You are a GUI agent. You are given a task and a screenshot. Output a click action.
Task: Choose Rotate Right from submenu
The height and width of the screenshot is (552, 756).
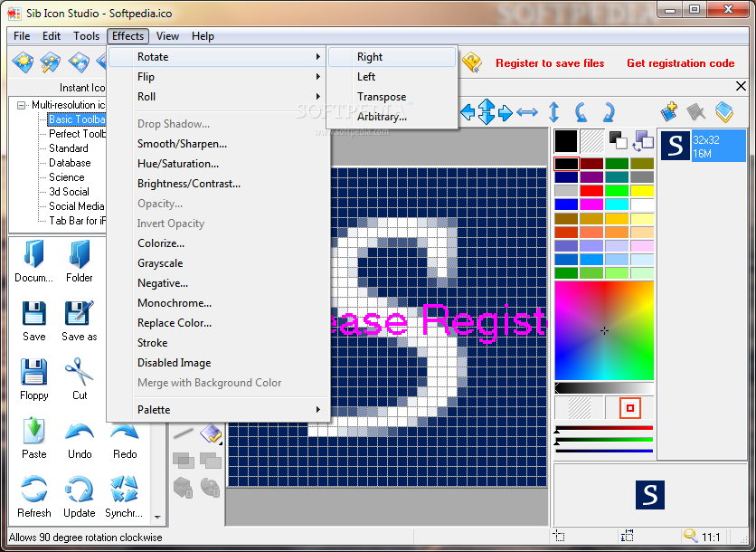(x=392, y=57)
